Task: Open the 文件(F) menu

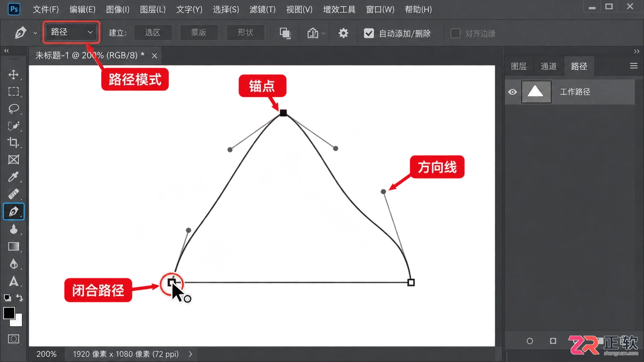Action: [x=46, y=9]
